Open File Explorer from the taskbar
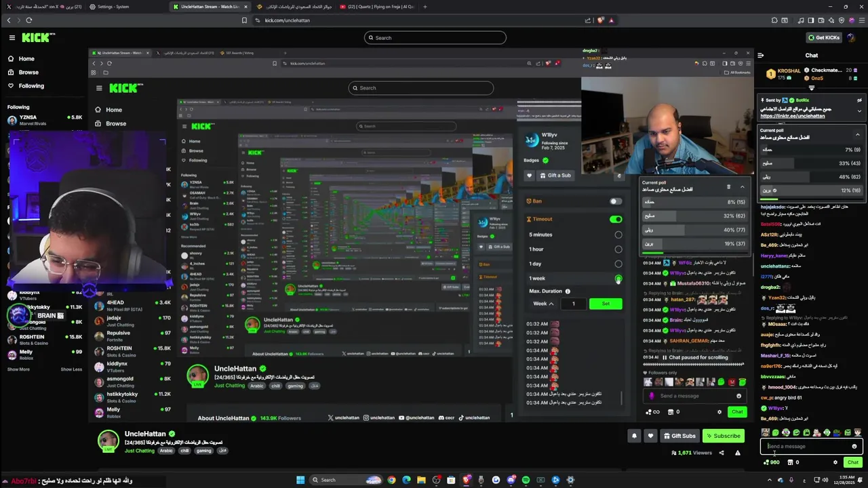868x488 pixels. pyautogui.click(x=421, y=480)
